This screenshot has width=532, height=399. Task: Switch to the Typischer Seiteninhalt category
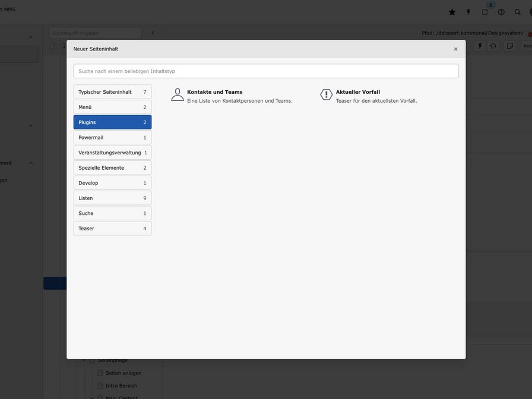coord(112,92)
